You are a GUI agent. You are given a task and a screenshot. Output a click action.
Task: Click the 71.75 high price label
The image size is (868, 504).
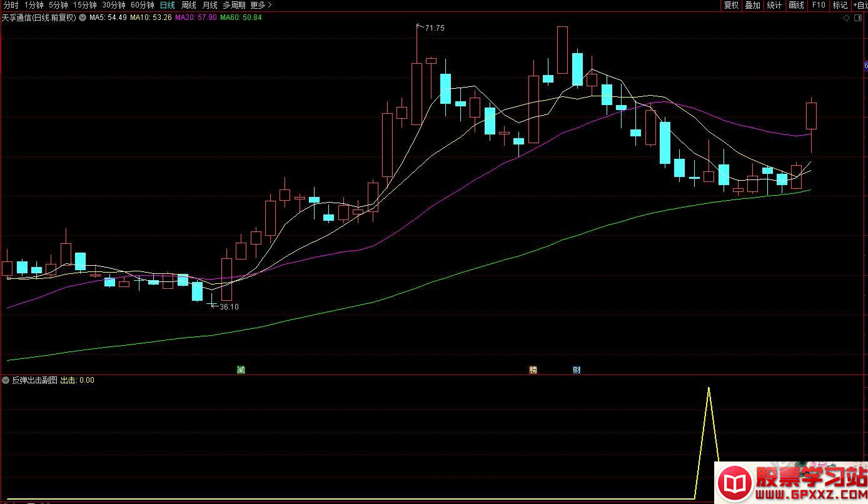click(x=435, y=28)
